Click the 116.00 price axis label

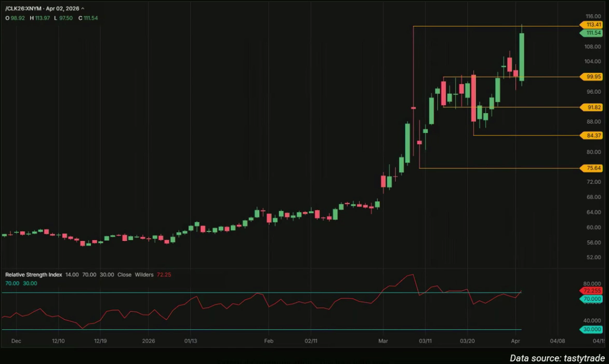pyautogui.click(x=593, y=16)
